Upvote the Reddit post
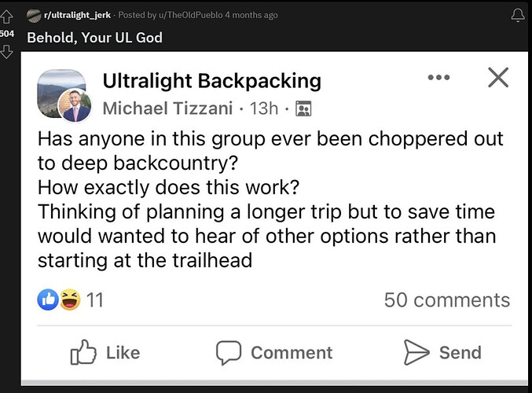 pyautogui.click(x=6, y=16)
